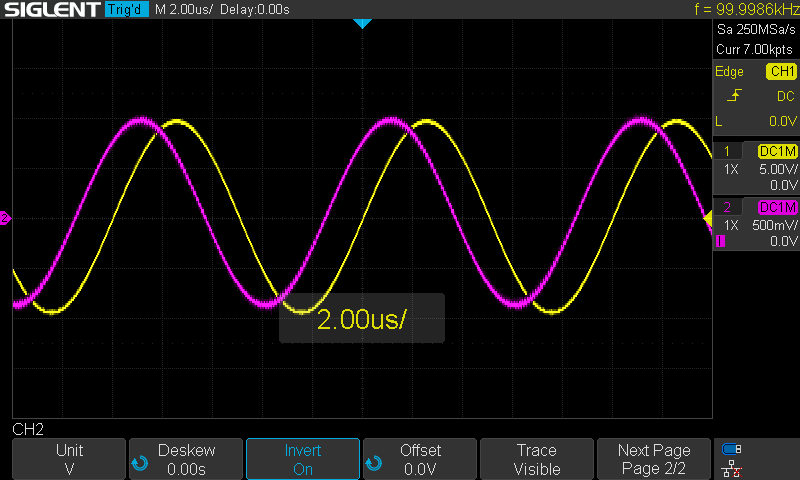This screenshot has height=480, width=800.
Task: Click the 500mV/ channel 2 scale
Action: coord(774,225)
